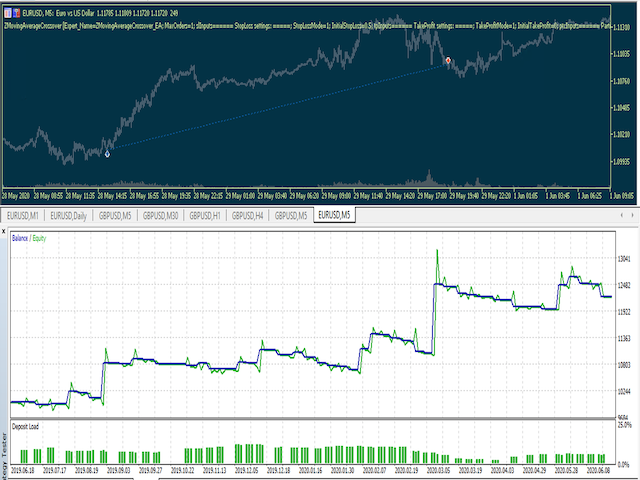Open the GBPUSD,H1 chart tab
Viewport: 640px width, 480px height.
click(x=205, y=216)
